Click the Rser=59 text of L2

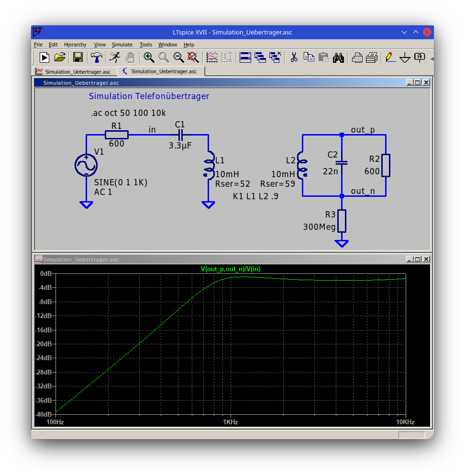pos(277,184)
